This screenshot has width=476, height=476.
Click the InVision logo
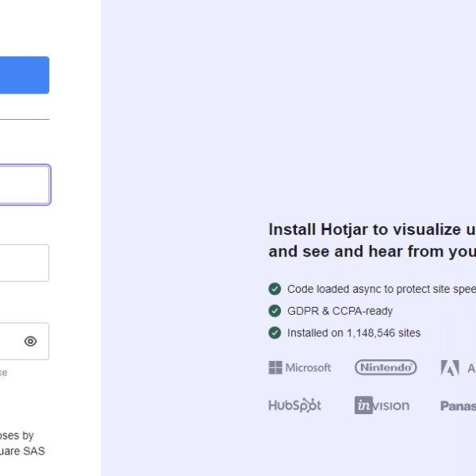[x=382, y=405]
